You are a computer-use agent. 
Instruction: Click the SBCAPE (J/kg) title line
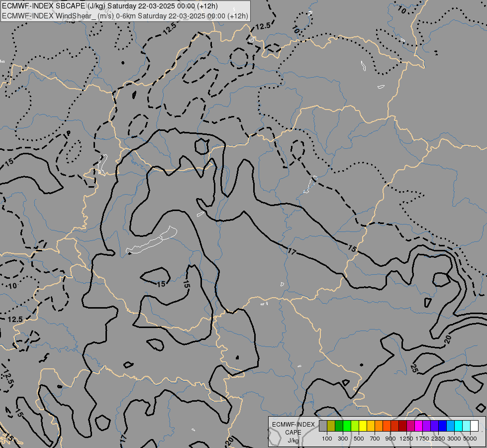(110, 6)
